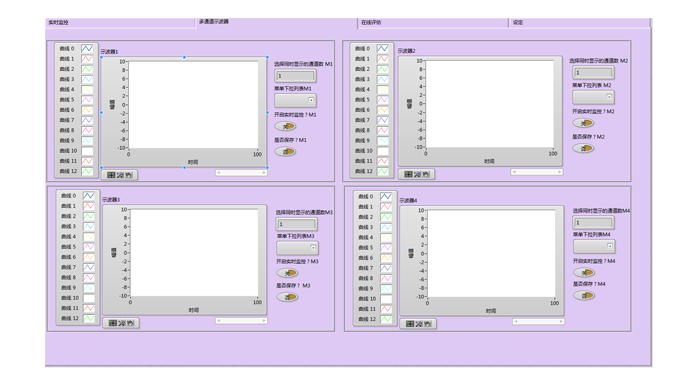700x388 pixels.
Task: Select cursor movement tool under 示波器1 graph
Action: point(111,175)
